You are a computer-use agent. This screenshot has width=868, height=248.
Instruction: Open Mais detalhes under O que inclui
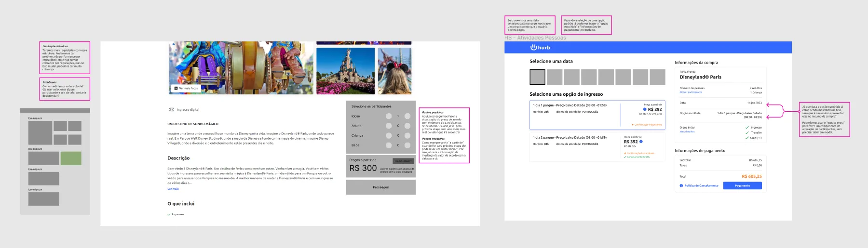tap(687, 131)
